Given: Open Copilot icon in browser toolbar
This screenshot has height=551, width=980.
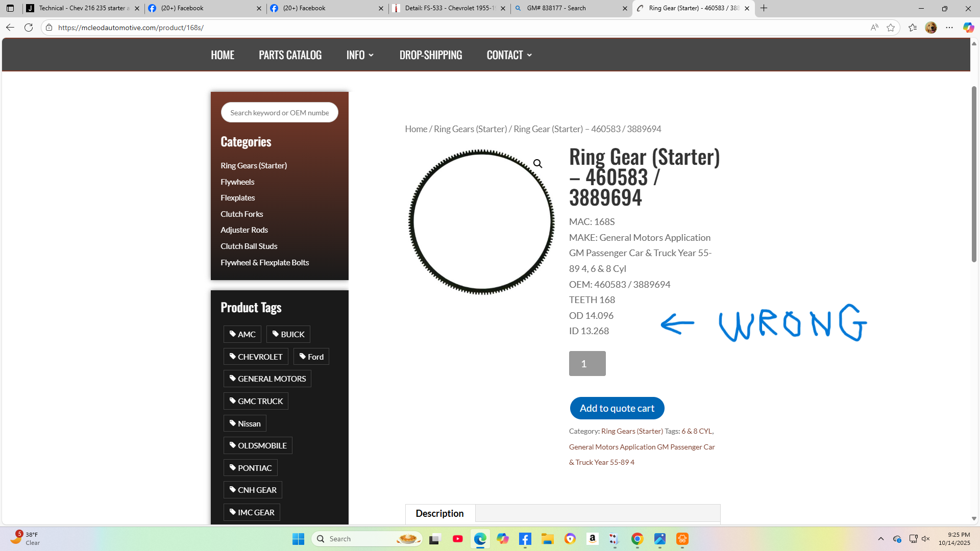Looking at the screenshot, I should (x=968, y=28).
